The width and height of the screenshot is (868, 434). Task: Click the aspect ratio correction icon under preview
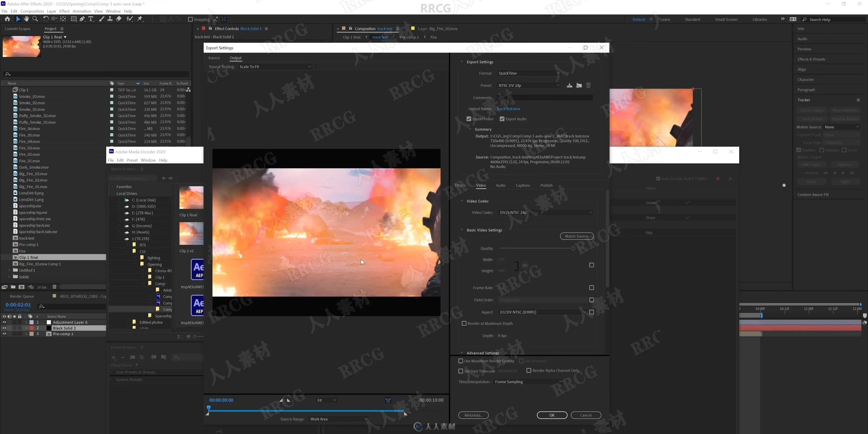(x=388, y=401)
